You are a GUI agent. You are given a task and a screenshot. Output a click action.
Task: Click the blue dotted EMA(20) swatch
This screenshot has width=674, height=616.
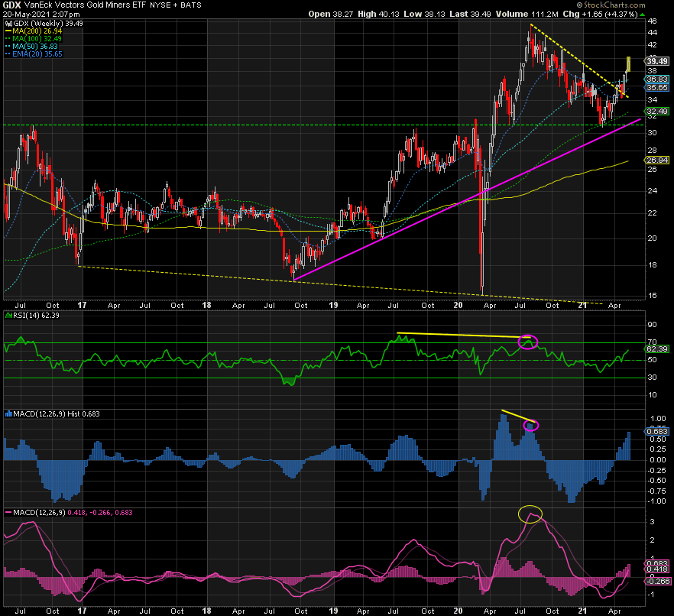(x=8, y=54)
